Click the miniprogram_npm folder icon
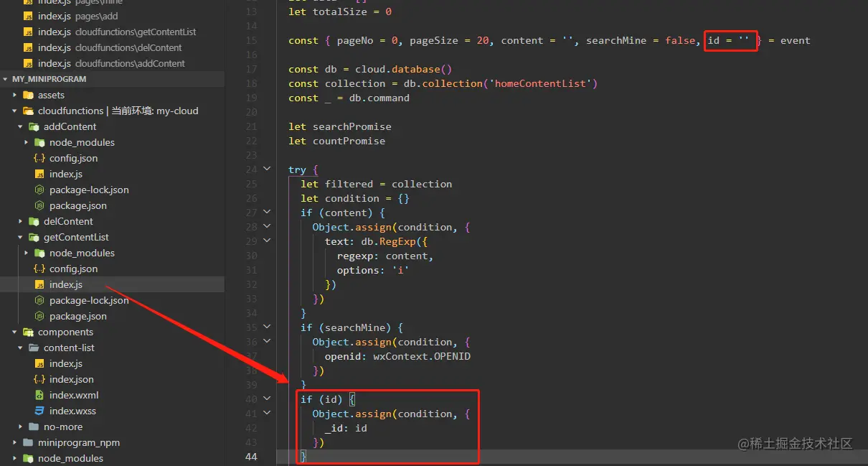The image size is (868, 466). pos(28,442)
